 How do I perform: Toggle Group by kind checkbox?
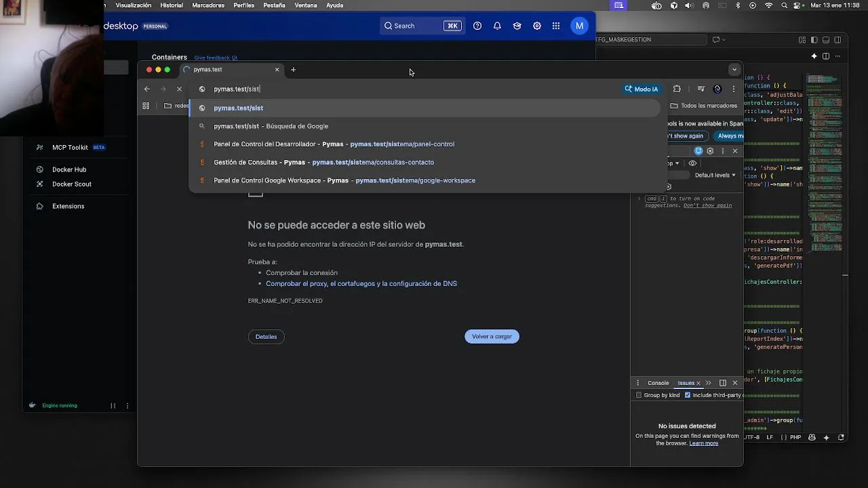639,395
